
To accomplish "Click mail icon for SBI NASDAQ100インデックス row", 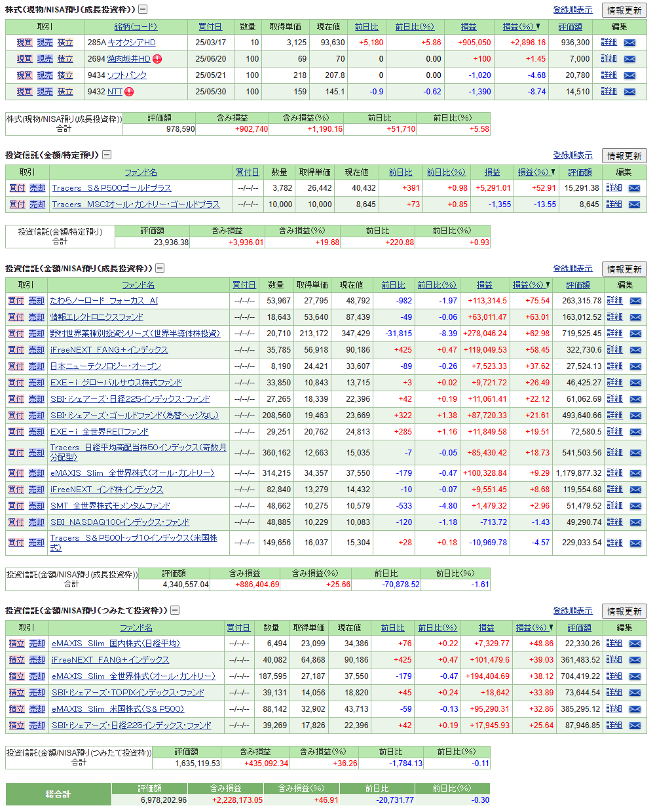I will (635, 522).
